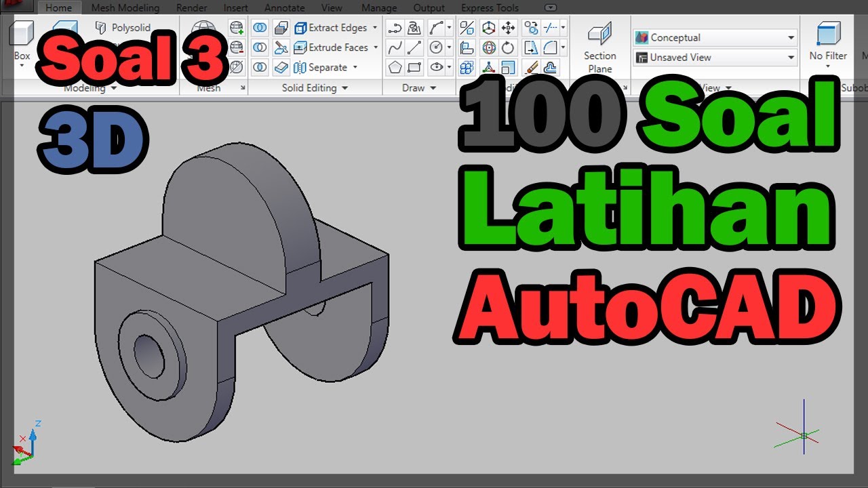
Task: Select the Move tool icon
Action: [509, 28]
